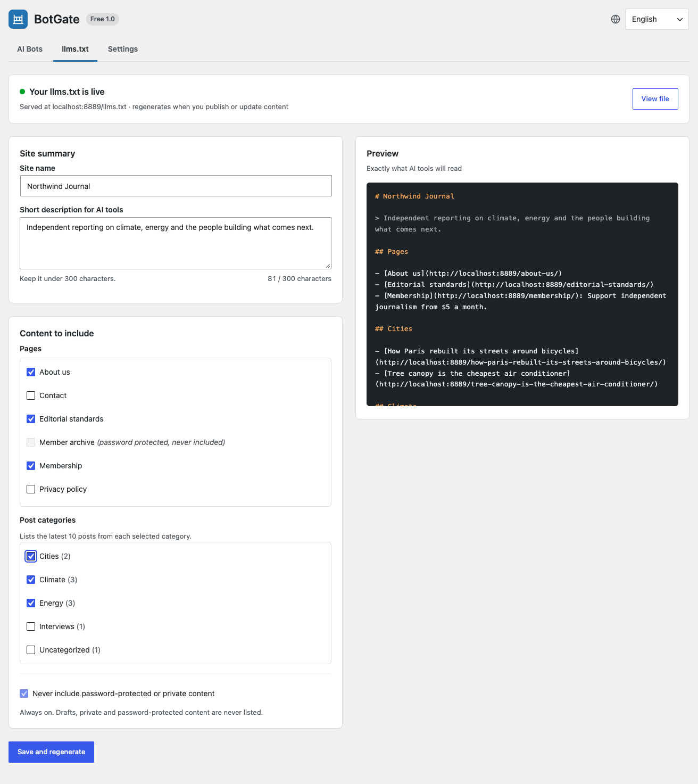Uncheck the Climate category
698x784 pixels.
(31, 580)
